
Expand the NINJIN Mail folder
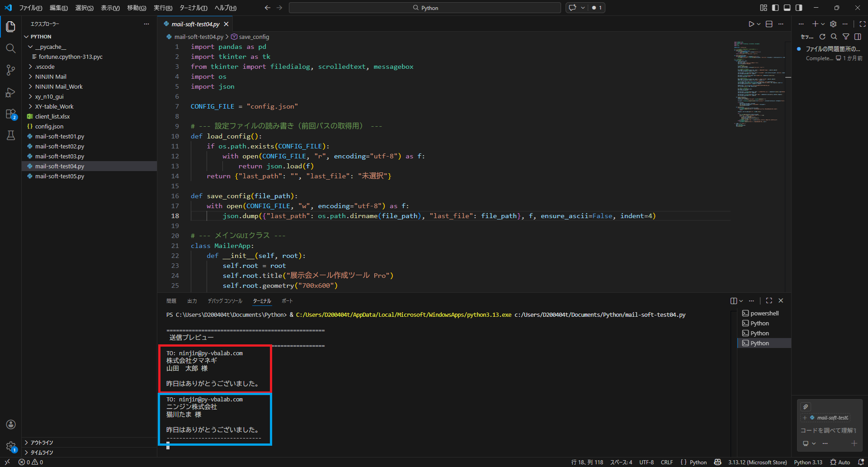coord(51,76)
